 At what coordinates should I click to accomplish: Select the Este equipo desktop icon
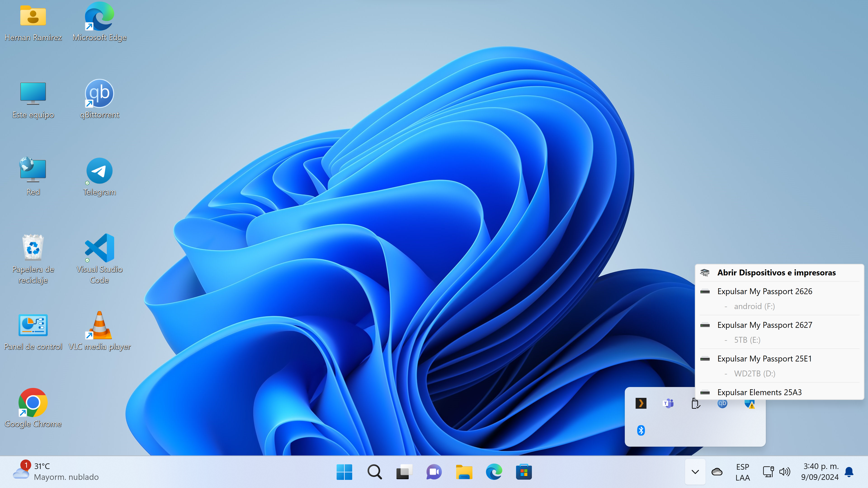[x=33, y=100]
